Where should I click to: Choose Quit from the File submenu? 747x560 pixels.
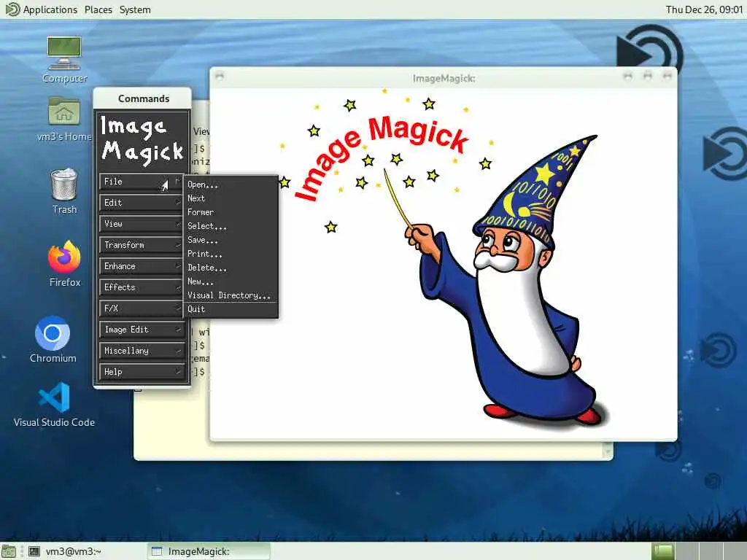click(231, 309)
